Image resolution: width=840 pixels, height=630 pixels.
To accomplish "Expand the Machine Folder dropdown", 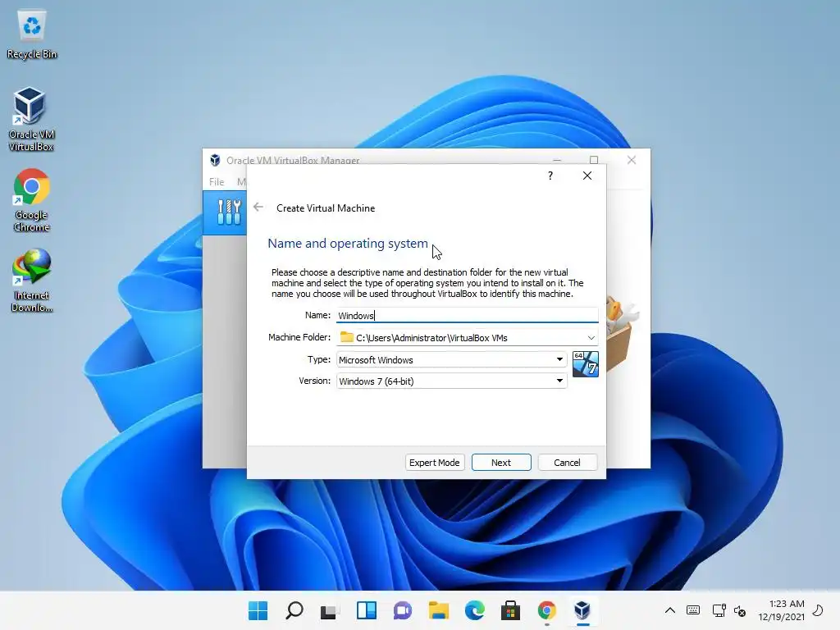I will tap(591, 337).
